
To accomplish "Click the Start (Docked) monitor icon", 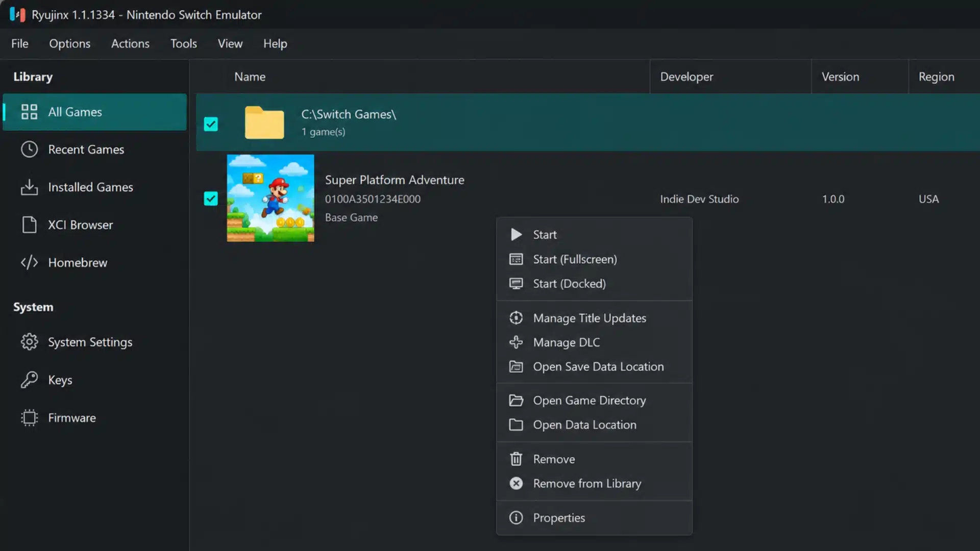I will 516,284.
